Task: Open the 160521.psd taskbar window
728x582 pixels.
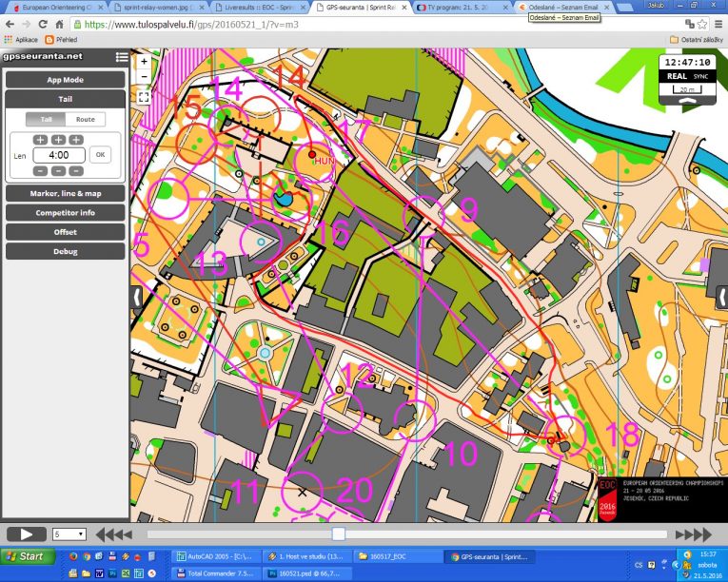Action: pos(306,573)
